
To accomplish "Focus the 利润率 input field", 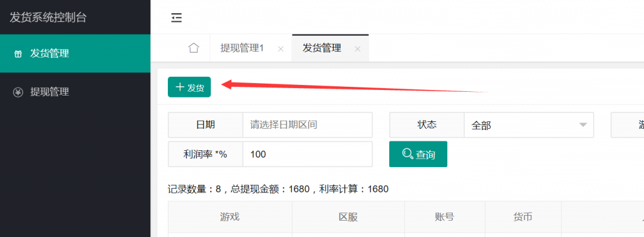I will (308, 154).
